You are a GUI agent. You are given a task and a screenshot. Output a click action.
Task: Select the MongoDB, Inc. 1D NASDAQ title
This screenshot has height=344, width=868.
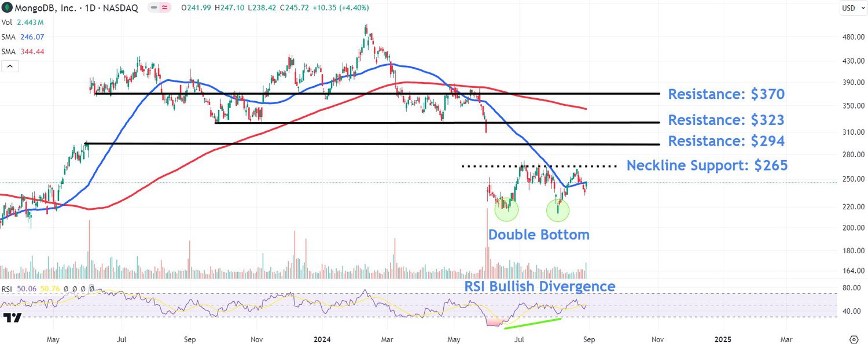point(76,8)
